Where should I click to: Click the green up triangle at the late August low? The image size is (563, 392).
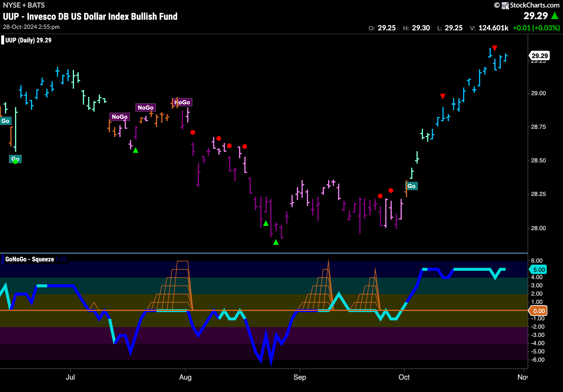(x=276, y=242)
